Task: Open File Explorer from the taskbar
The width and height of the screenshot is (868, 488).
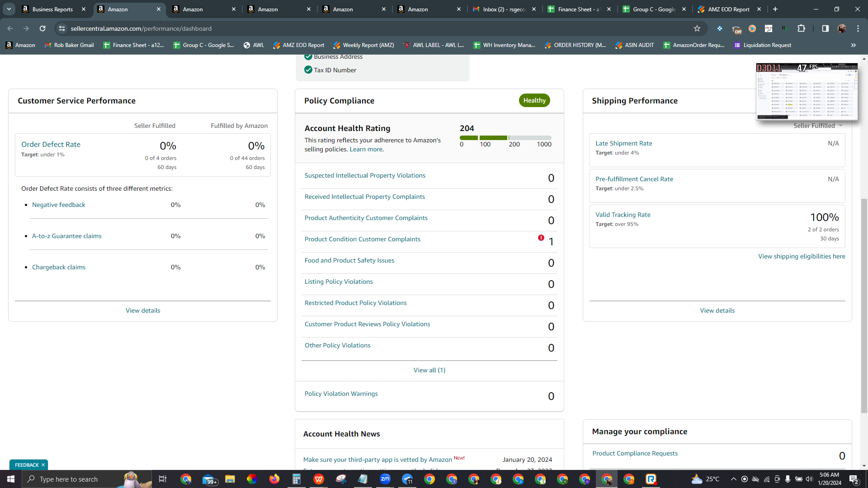Action: [x=230, y=479]
